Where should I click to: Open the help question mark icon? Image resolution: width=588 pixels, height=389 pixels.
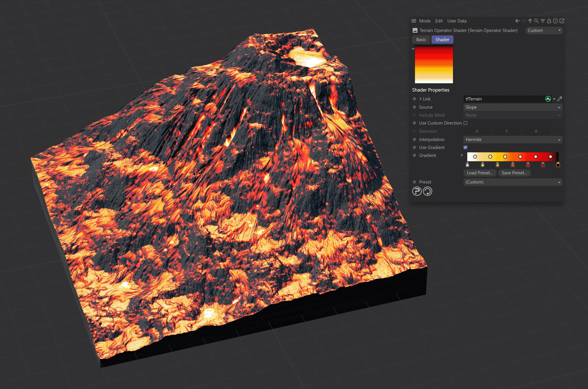coord(417,191)
